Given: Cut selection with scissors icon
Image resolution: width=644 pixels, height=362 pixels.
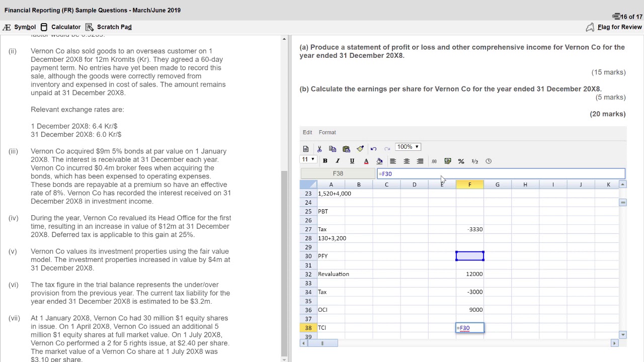Looking at the screenshot, I should (x=319, y=149).
